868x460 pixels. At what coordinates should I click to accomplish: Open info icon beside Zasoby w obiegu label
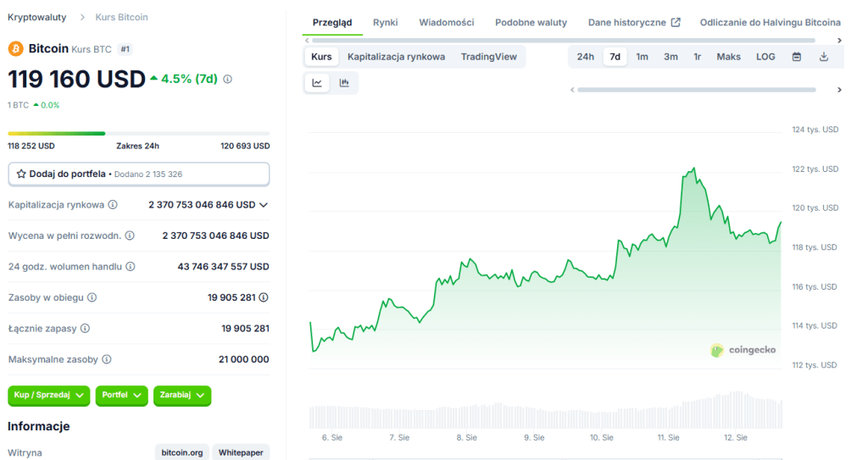pos(92,298)
